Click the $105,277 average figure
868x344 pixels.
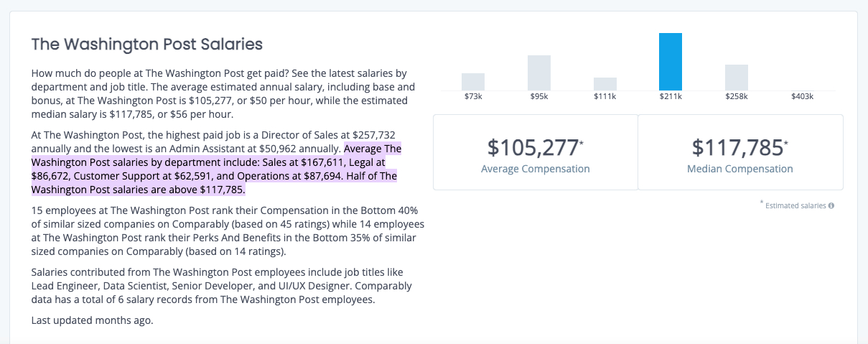[533, 148]
